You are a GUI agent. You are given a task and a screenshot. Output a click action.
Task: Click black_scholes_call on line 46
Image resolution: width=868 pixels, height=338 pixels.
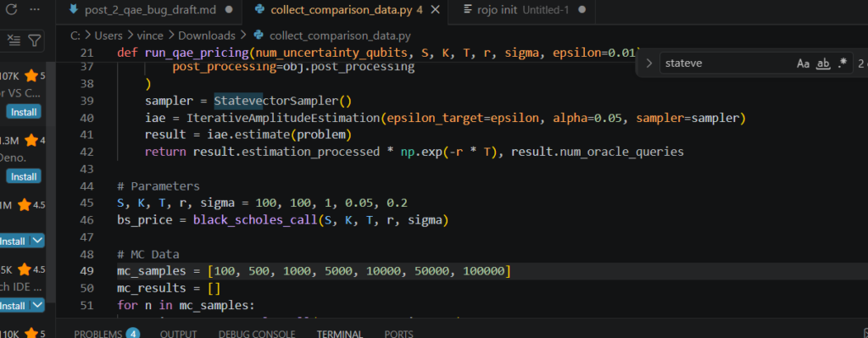click(255, 221)
